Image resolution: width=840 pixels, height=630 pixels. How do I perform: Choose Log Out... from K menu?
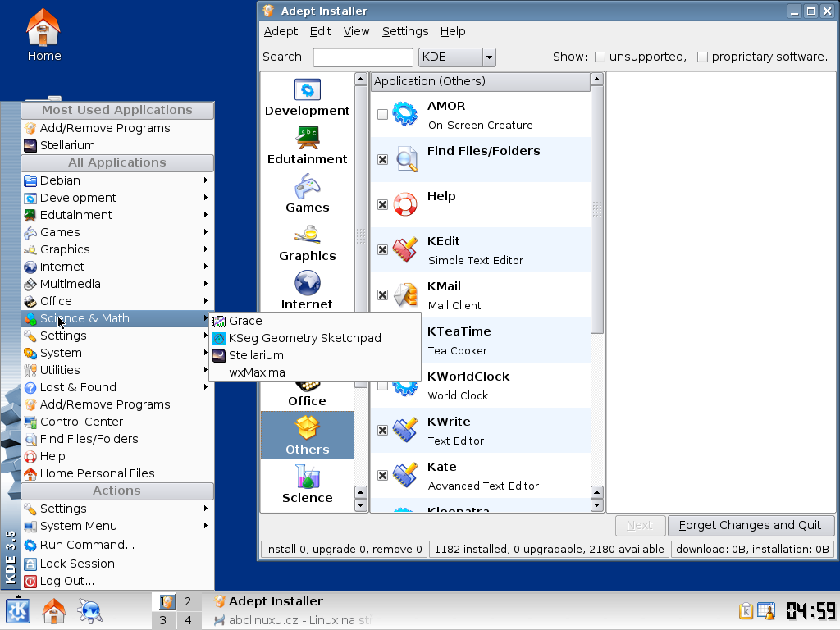click(117, 581)
